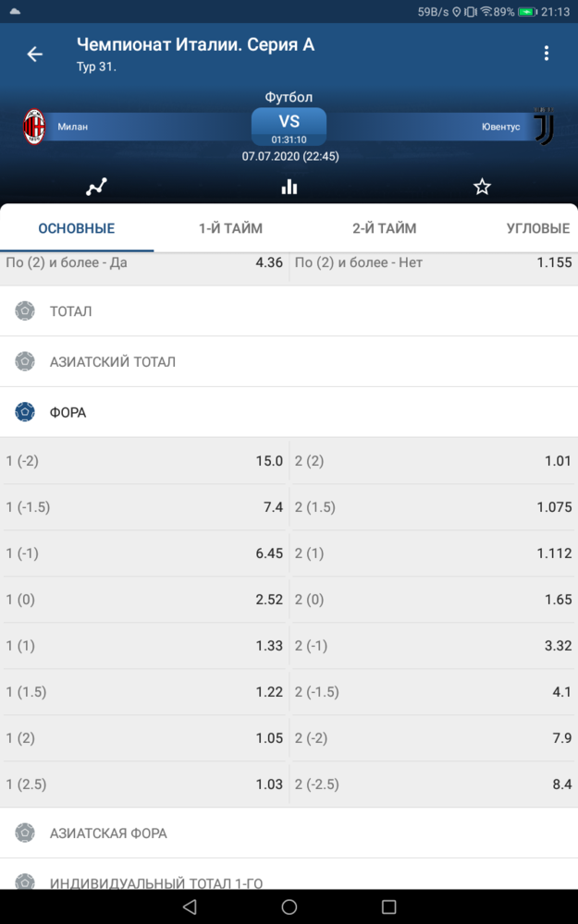Open the bar chart statistics icon
The width and height of the screenshot is (578, 924).
289,187
